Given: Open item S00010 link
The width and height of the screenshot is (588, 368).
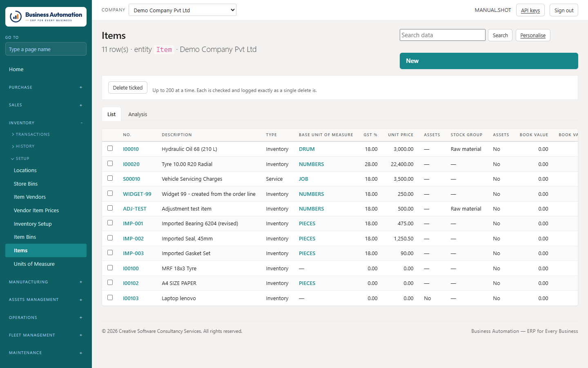Looking at the screenshot, I should 131,179.
